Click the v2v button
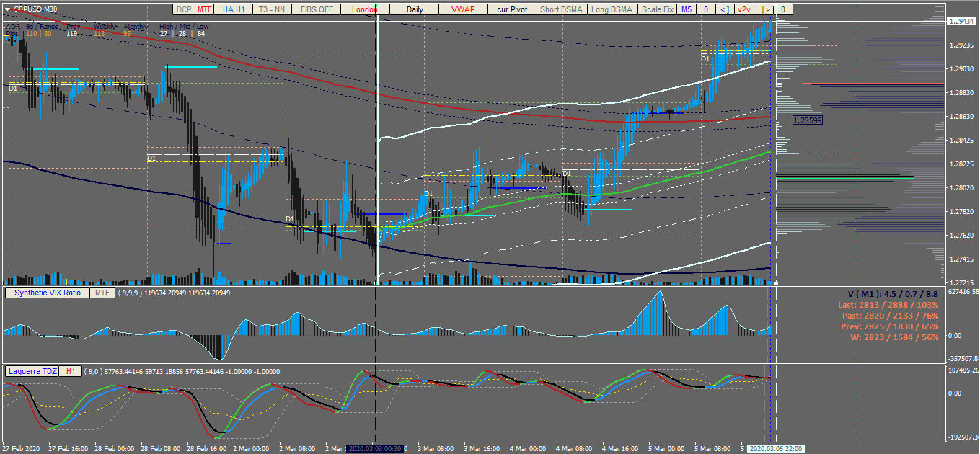 [744, 9]
